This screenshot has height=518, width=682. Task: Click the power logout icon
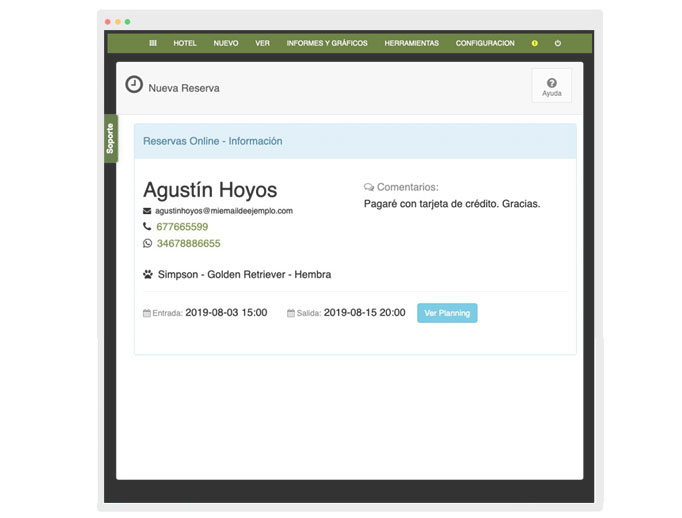[x=558, y=43]
